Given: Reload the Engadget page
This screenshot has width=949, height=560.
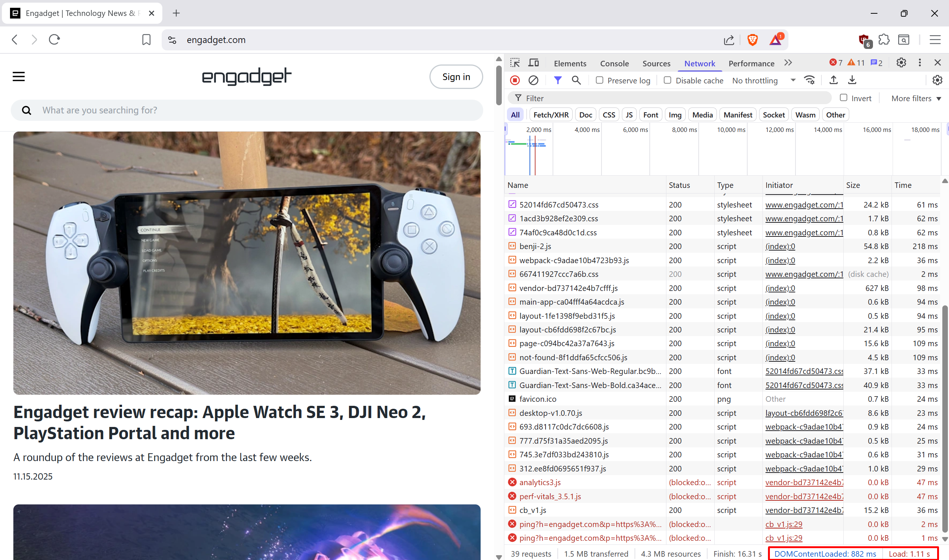Looking at the screenshot, I should pos(55,40).
